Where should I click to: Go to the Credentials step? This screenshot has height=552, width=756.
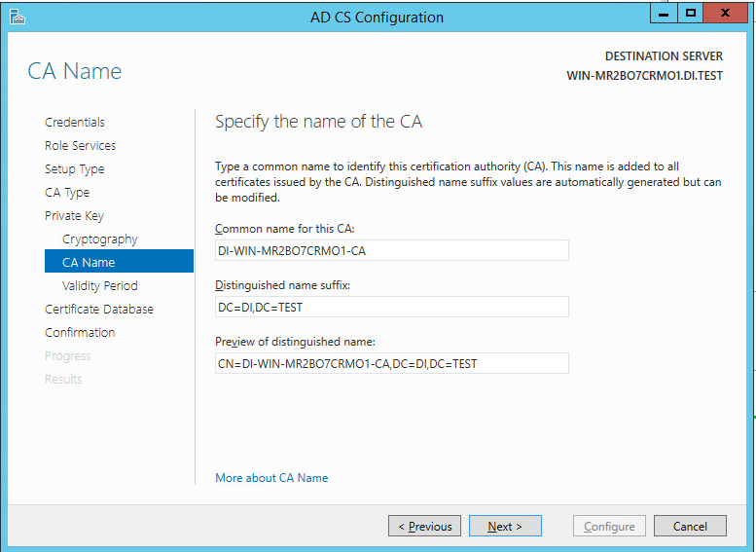click(75, 122)
